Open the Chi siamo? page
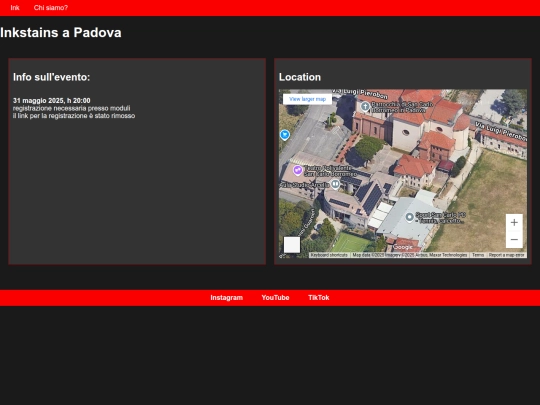540x405 pixels. pos(51,8)
